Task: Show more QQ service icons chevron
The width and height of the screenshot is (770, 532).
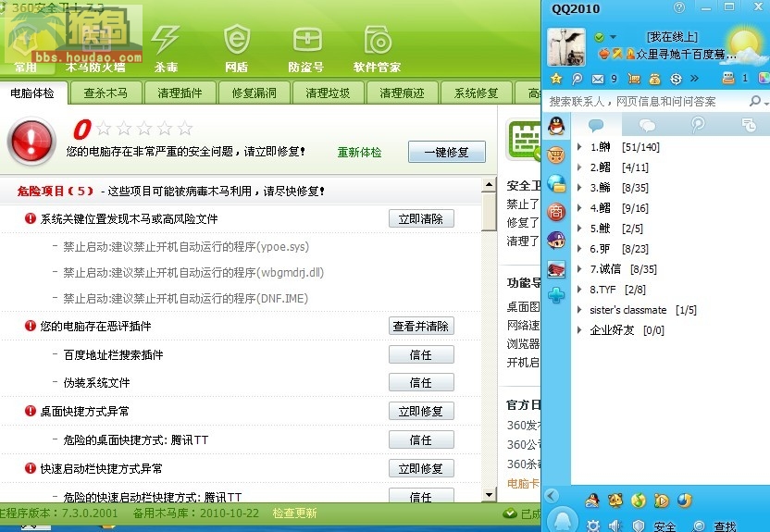Action: click(694, 78)
